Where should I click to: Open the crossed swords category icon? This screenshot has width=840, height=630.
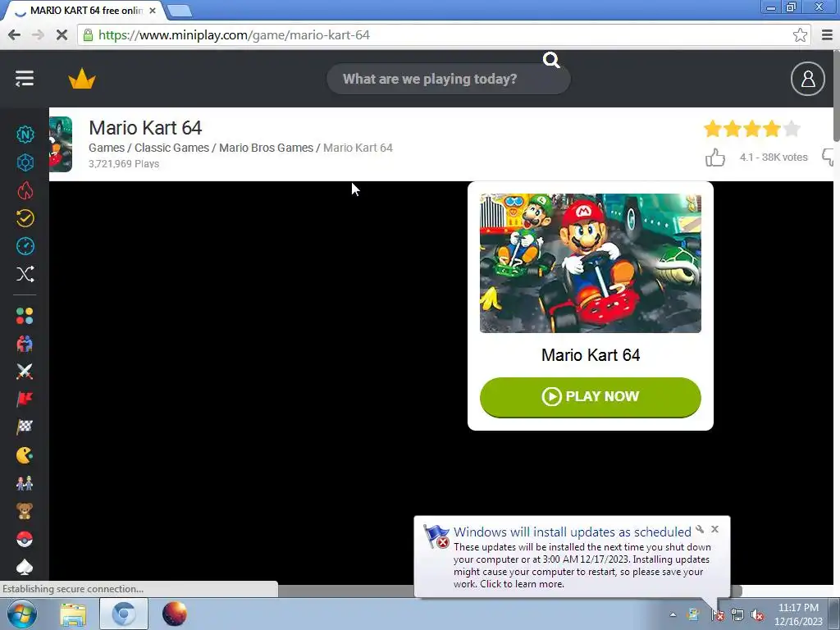(25, 372)
